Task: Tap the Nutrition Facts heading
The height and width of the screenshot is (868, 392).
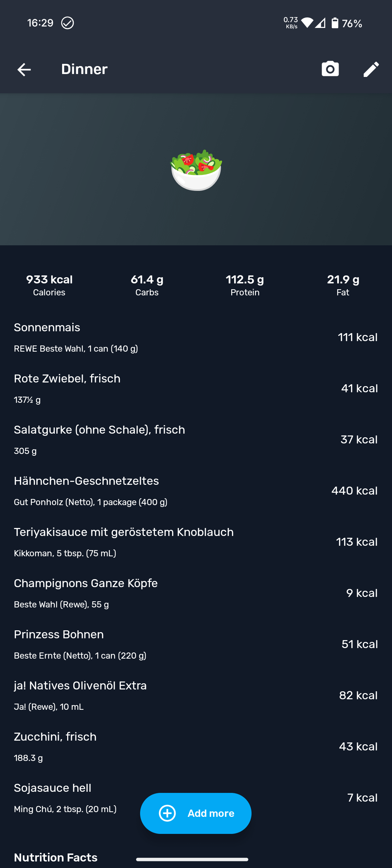Action: click(x=56, y=857)
